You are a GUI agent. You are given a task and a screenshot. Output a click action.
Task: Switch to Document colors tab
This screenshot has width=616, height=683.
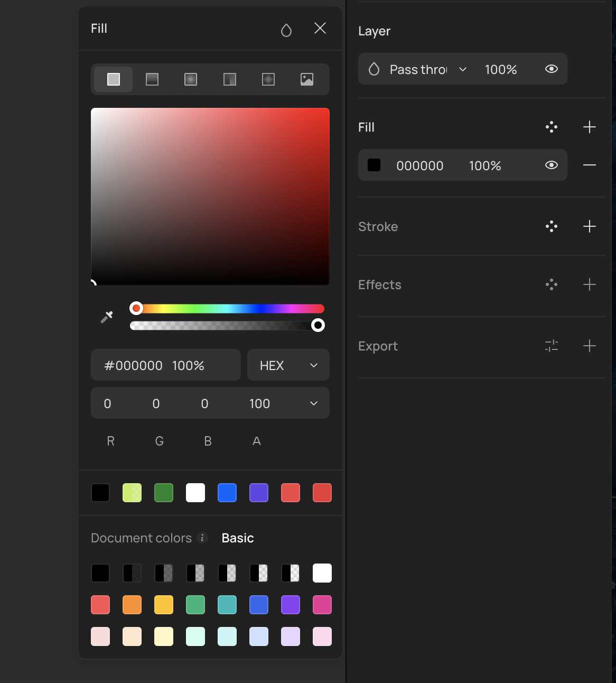point(141,538)
